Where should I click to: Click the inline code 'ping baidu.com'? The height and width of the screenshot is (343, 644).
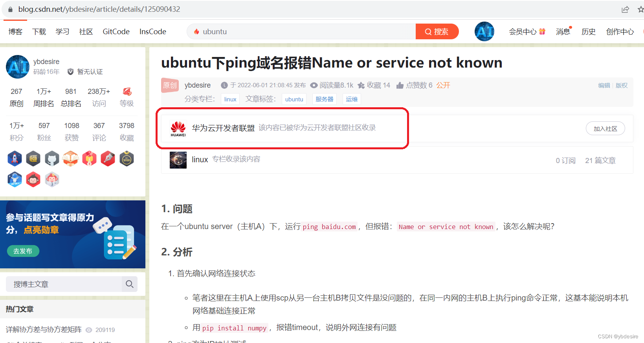click(x=329, y=227)
